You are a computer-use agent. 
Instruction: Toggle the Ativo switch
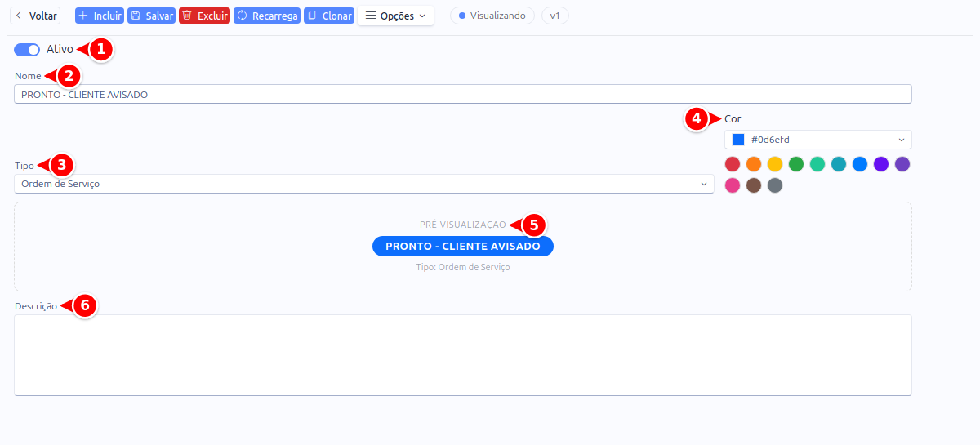coord(27,50)
